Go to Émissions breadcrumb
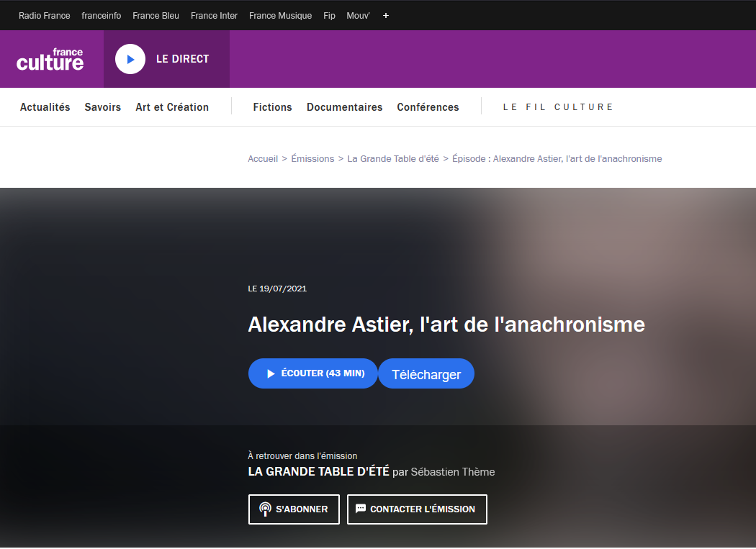 click(312, 158)
